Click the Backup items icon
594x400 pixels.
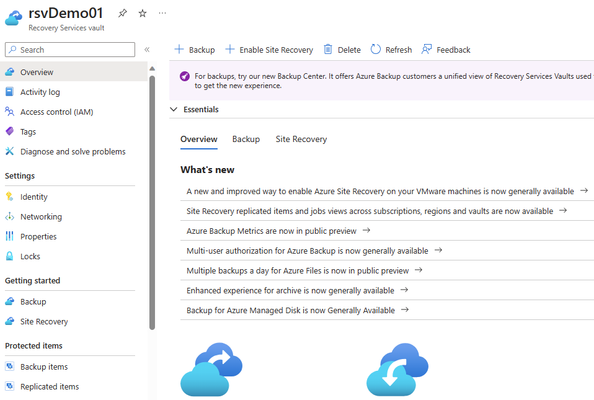[x=10, y=366]
